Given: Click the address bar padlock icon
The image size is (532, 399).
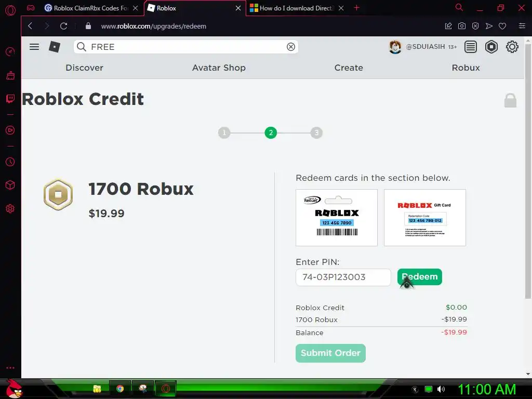Looking at the screenshot, I should 88,26.
